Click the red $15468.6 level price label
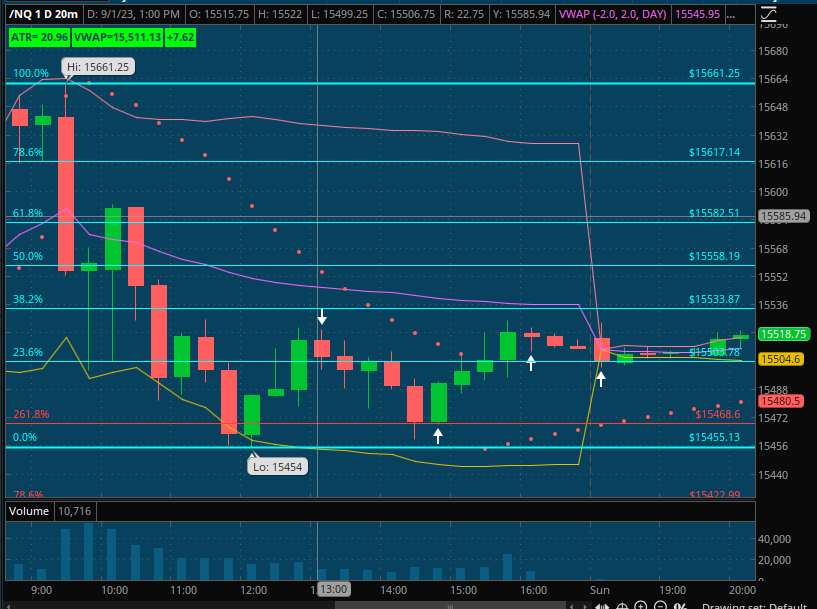 [717, 414]
